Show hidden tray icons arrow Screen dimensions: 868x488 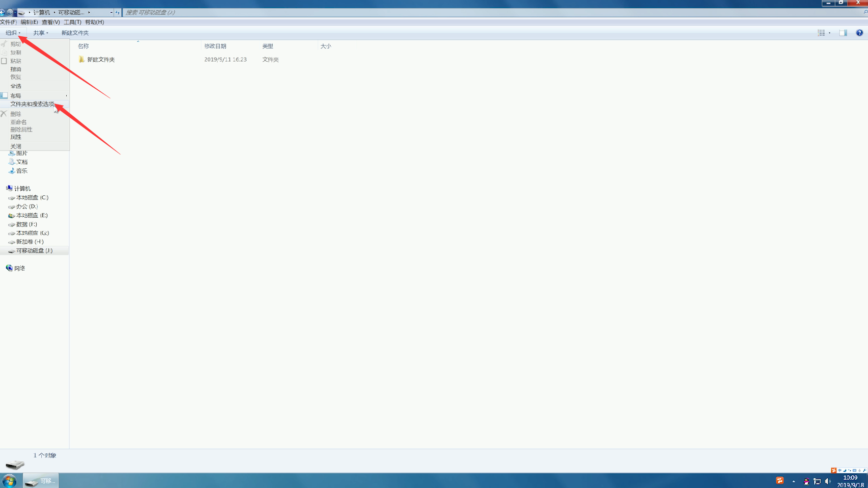[794, 481]
